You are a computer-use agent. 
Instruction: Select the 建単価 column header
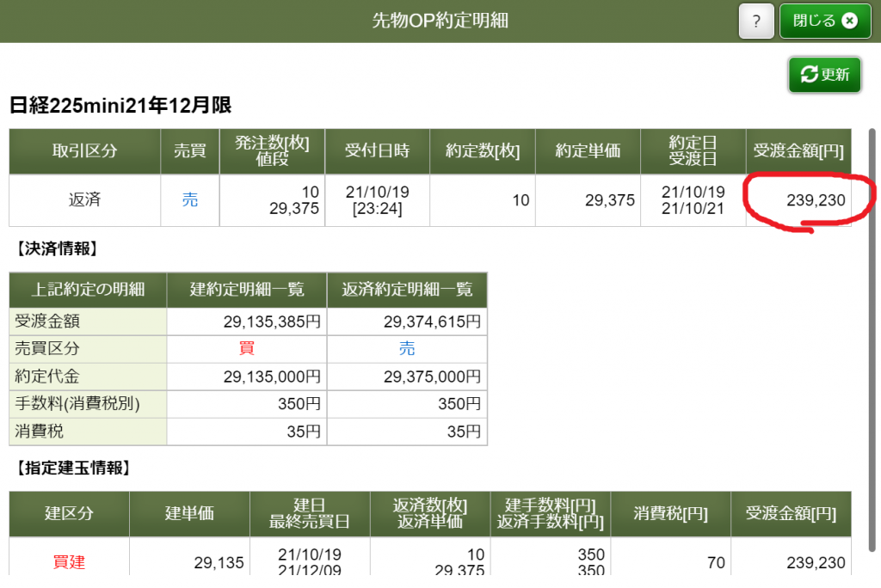tap(189, 514)
